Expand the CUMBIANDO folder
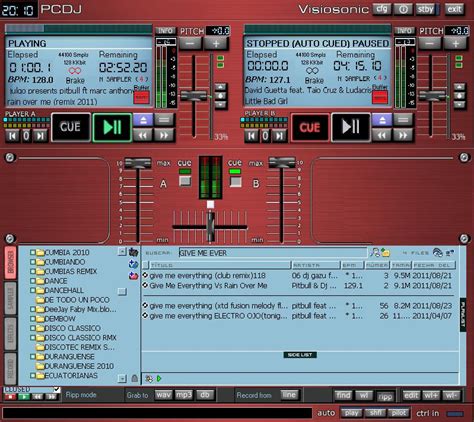This screenshot has height=422, width=474. coord(33,262)
